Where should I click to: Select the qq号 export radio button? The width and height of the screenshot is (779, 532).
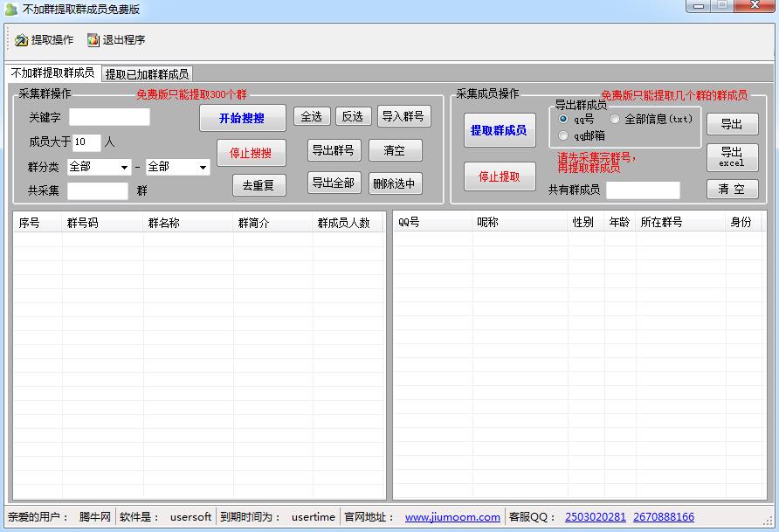(x=563, y=119)
